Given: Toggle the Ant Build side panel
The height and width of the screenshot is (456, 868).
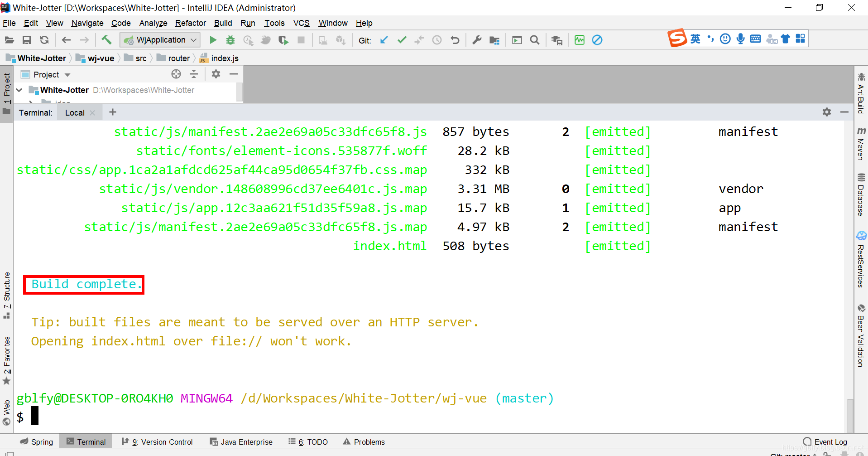Looking at the screenshot, I should pyautogui.click(x=861, y=93).
